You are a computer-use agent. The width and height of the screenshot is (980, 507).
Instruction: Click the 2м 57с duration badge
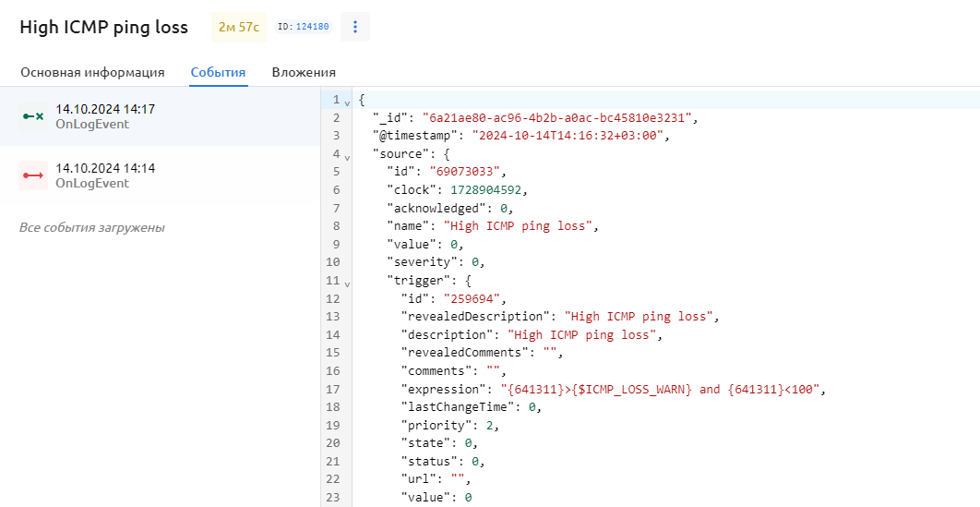pos(239,27)
